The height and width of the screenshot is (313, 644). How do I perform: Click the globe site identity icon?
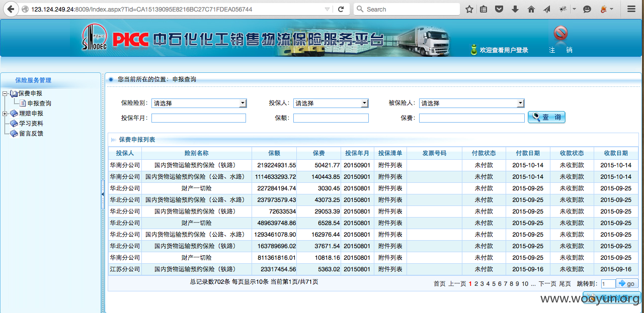click(x=26, y=9)
